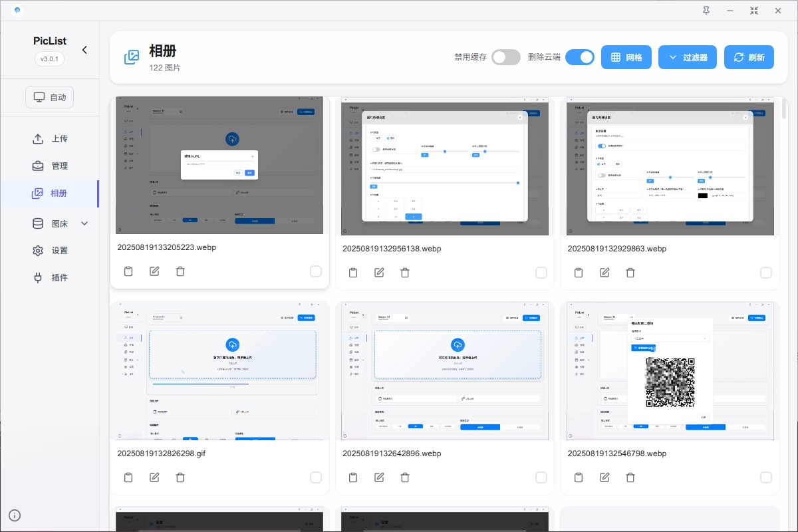This screenshot has width=798, height=532.
Task: Delete the 20250819132546798.webp image
Action: point(630,477)
